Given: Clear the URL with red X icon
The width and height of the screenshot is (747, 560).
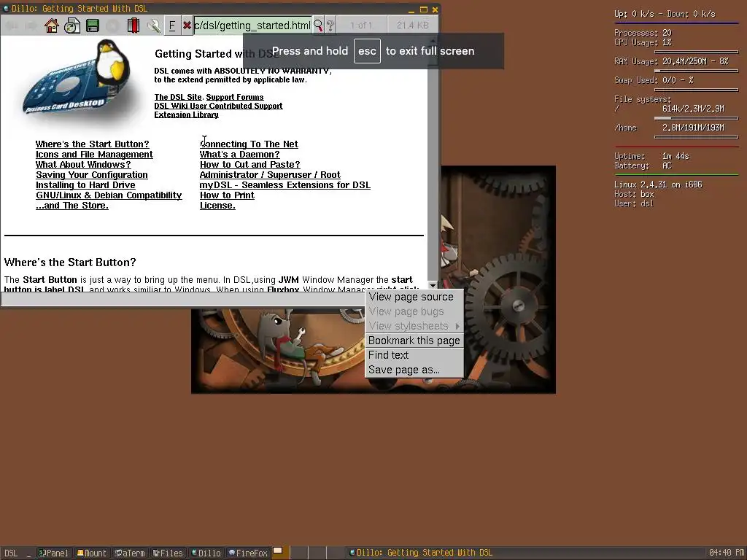Looking at the screenshot, I should pyautogui.click(x=187, y=26).
